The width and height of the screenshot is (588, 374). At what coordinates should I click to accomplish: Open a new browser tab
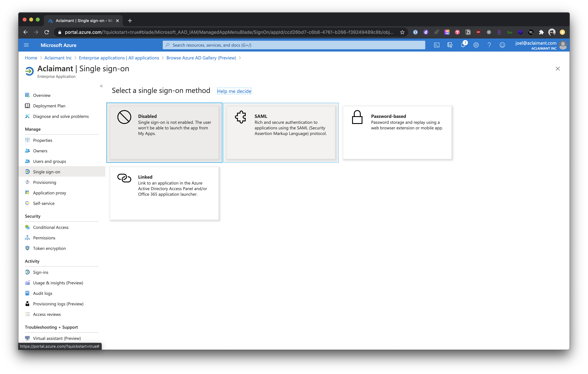(130, 21)
